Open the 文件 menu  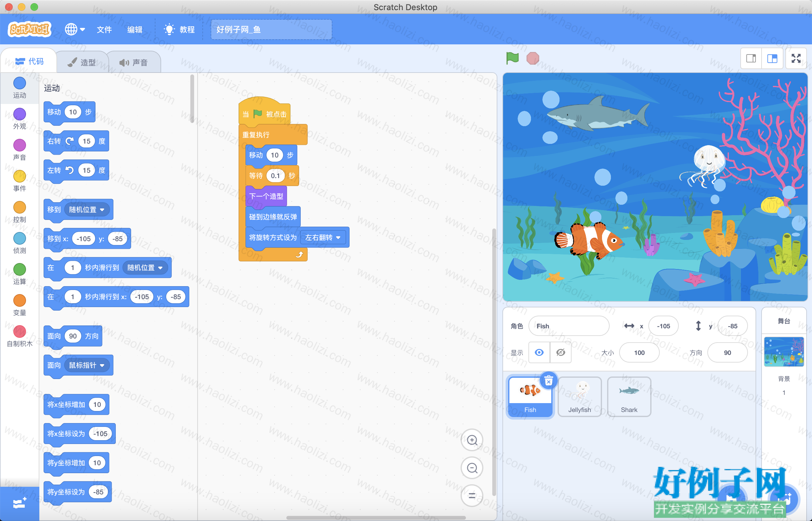coord(104,29)
